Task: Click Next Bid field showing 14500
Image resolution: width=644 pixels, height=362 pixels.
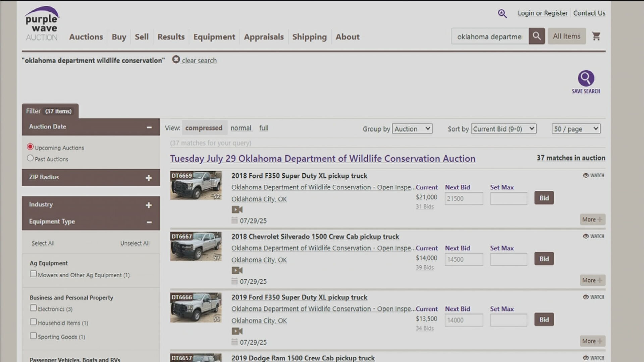Action: 464,259
